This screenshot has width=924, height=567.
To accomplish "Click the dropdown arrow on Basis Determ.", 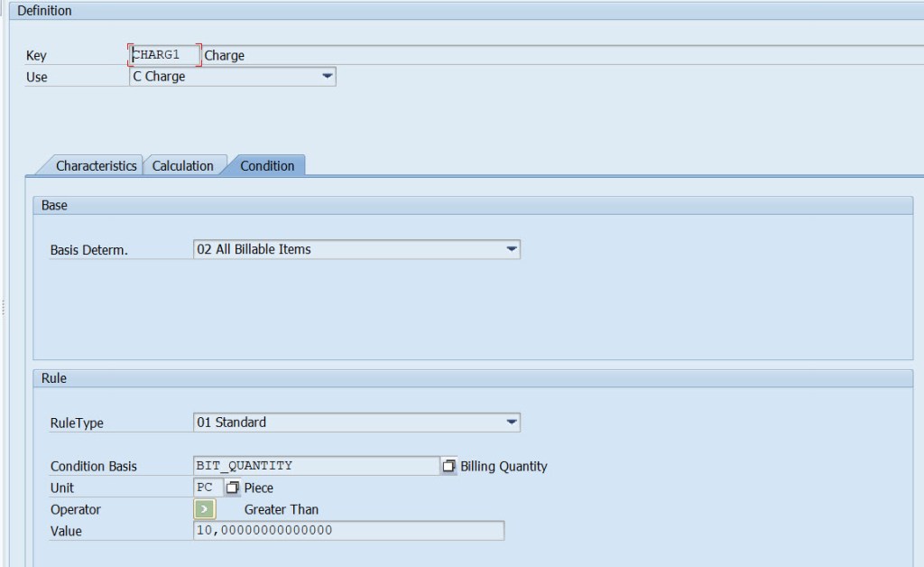I will (511, 248).
